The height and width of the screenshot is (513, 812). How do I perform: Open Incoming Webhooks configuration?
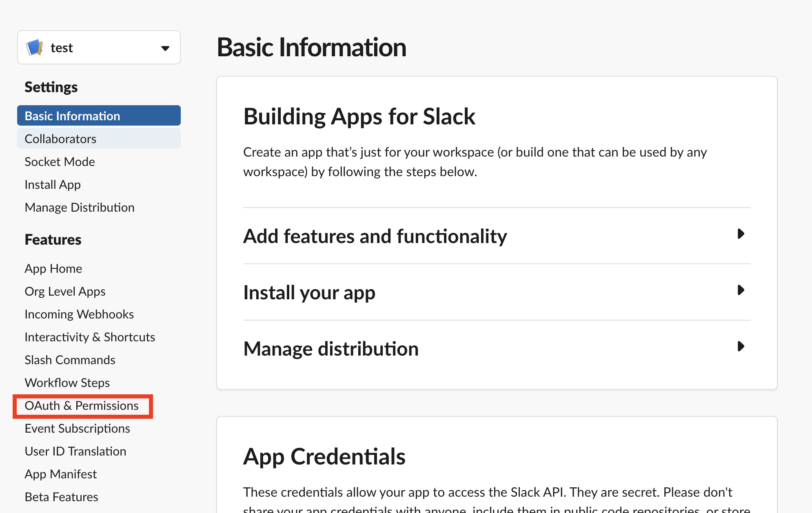[79, 314]
